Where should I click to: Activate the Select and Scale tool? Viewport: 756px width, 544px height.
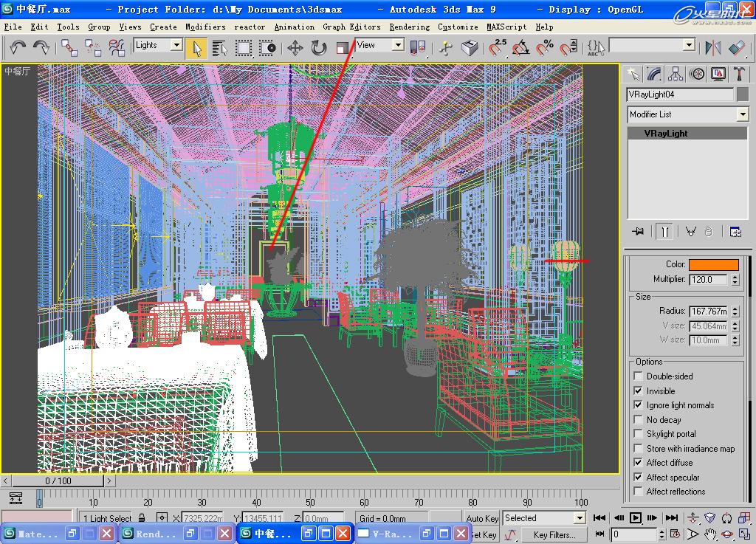click(343, 48)
